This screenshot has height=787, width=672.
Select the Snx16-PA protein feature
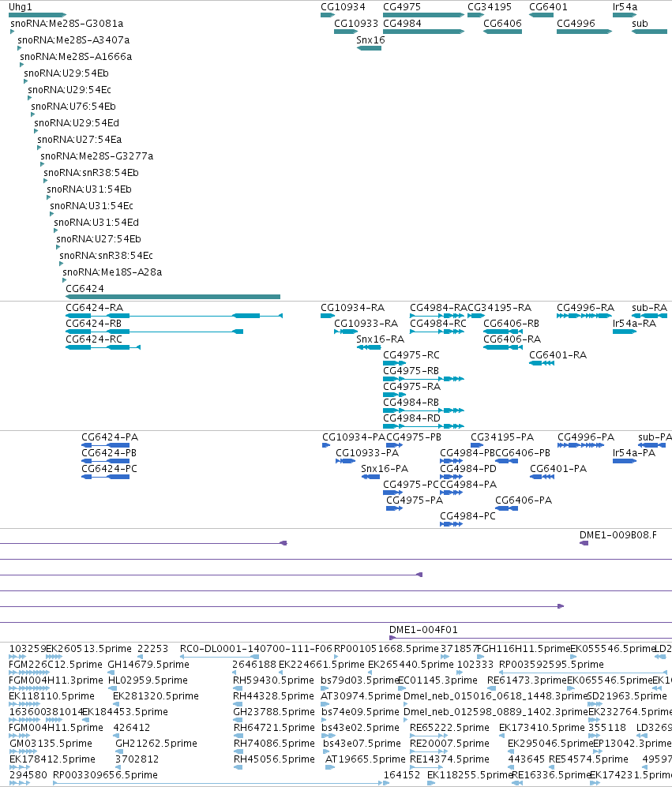[370, 476]
